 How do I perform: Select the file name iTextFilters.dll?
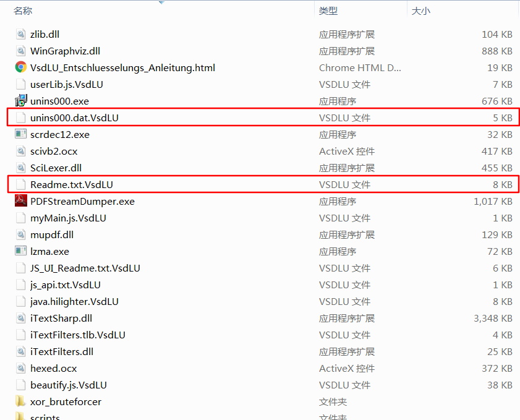point(62,351)
